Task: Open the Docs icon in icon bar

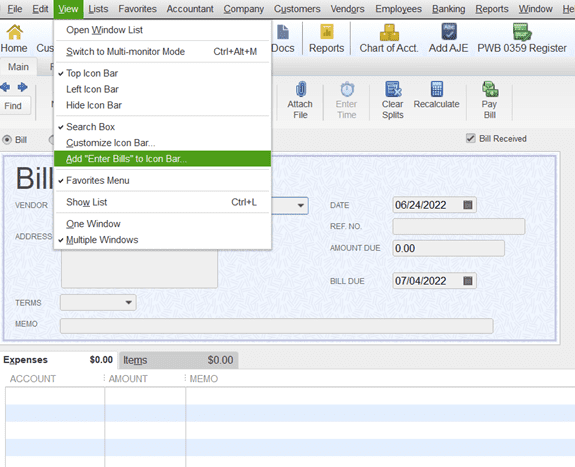Action: [283, 39]
